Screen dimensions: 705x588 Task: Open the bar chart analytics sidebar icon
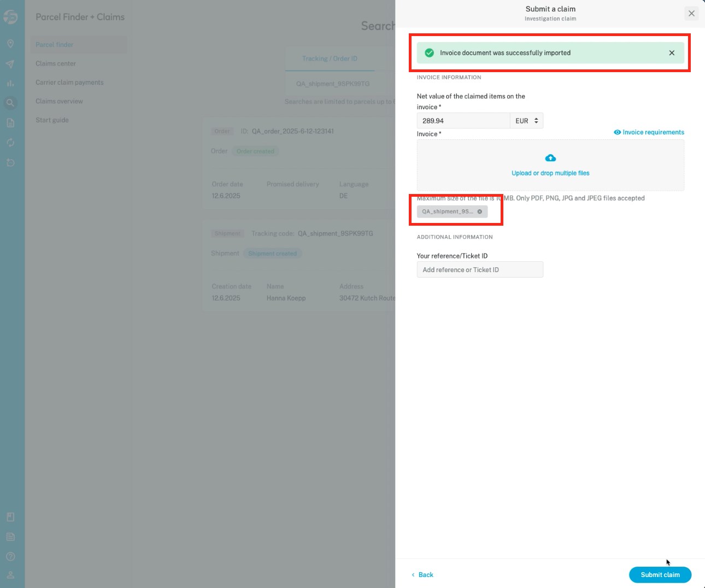tap(10, 84)
